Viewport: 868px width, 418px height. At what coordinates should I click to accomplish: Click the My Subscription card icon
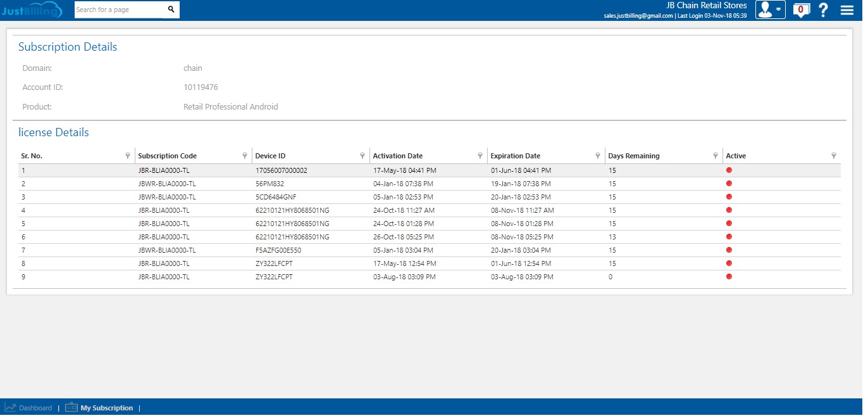(71, 407)
